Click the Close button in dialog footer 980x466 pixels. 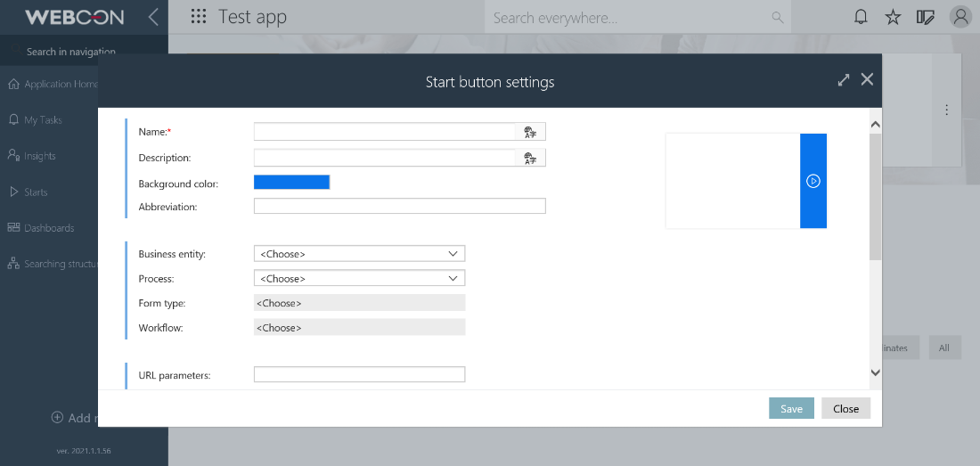pyautogui.click(x=845, y=409)
